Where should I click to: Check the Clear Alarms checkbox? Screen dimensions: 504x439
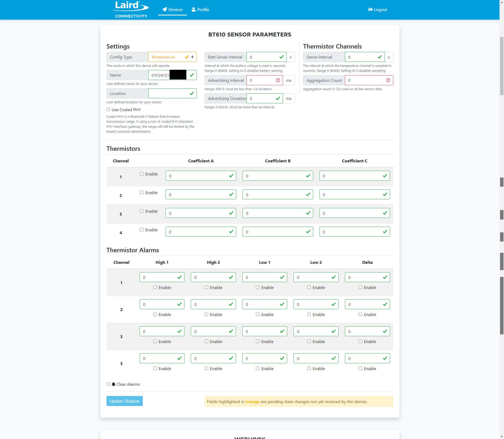click(108, 384)
